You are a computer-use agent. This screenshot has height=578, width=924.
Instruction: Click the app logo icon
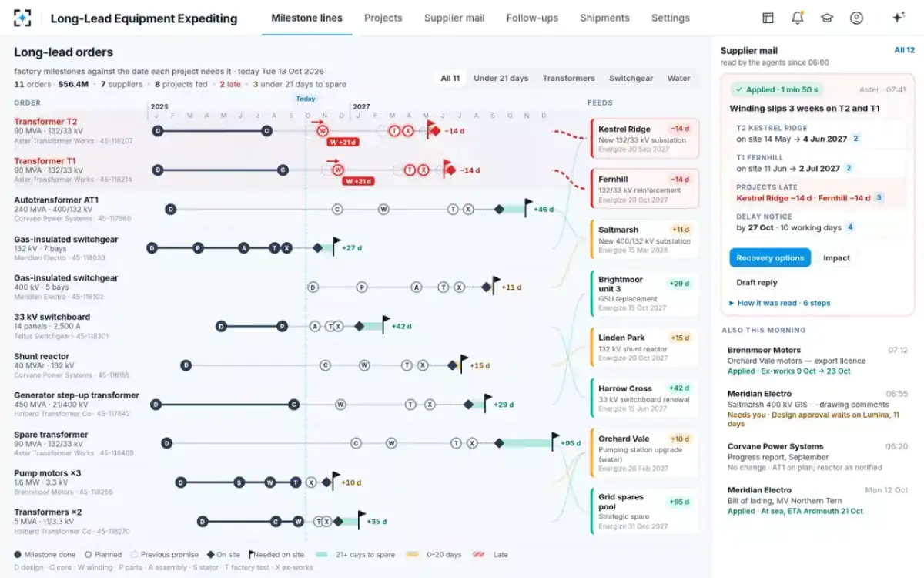[23, 18]
